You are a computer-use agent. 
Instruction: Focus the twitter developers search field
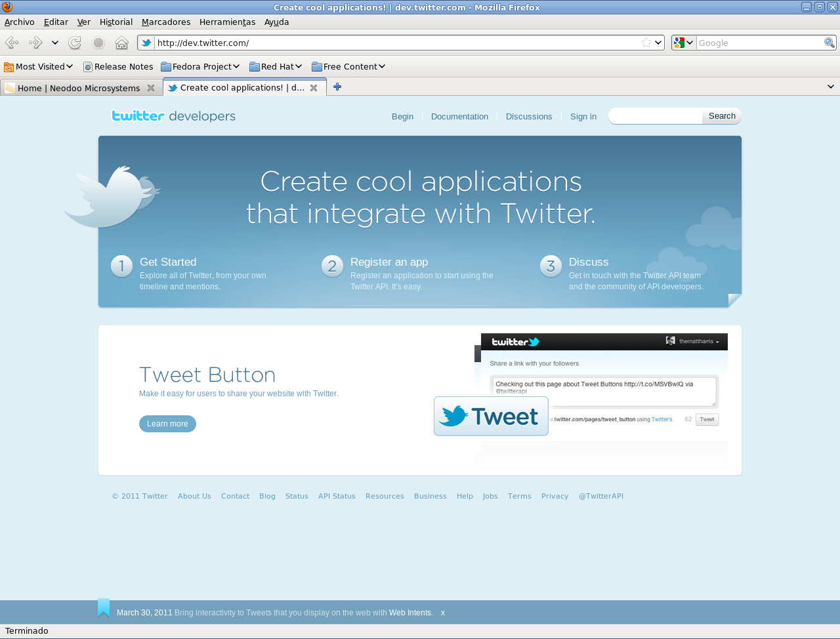click(656, 116)
